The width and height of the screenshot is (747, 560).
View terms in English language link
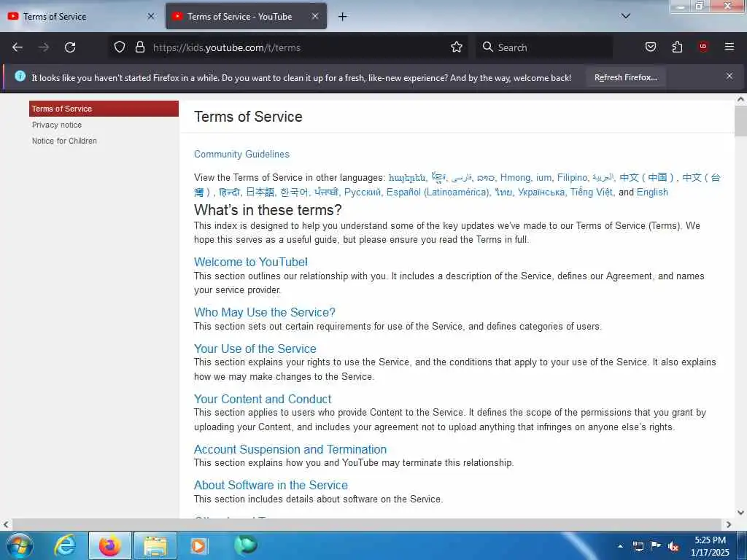tap(652, 192)
